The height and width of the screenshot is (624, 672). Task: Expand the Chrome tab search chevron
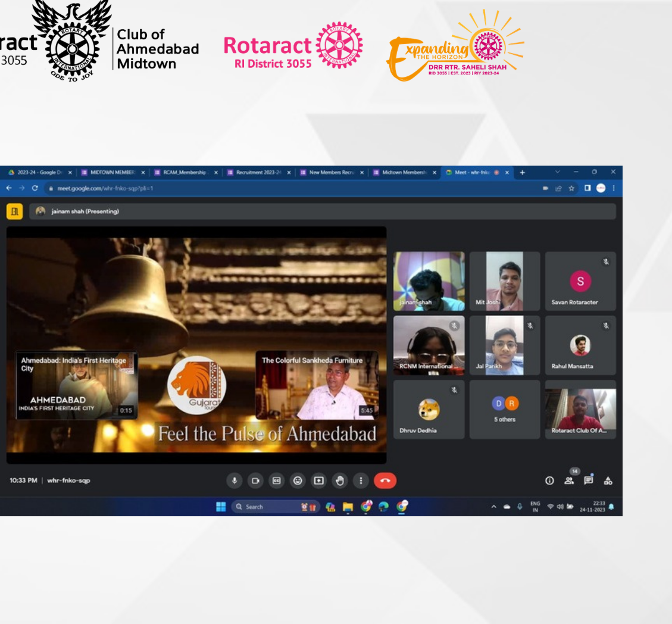click(557, 172)
